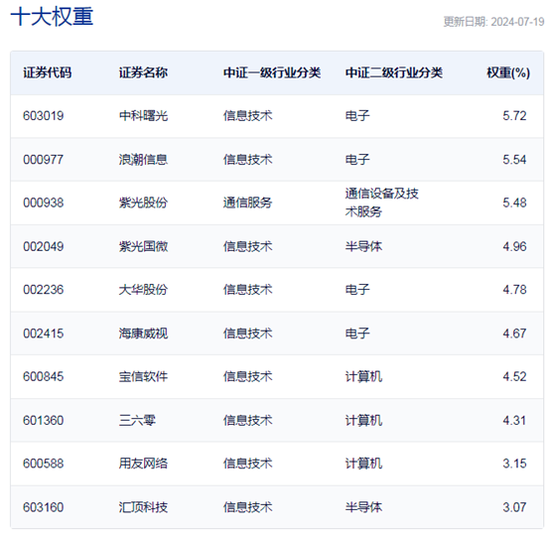Select security name 紫光国微
The image size is (550, 534).
pyautogui.click(x=143, y=247)
